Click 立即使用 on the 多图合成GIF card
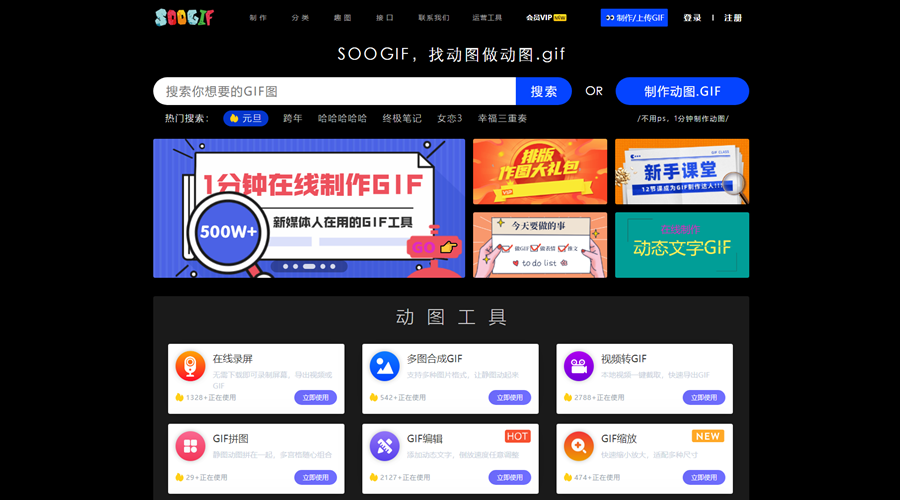The height and width of the screenshot is (500, 900). coord(510,397)
